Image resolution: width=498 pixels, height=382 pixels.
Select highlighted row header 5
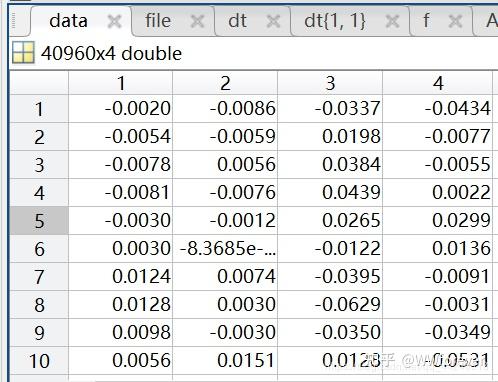(39, 221)
